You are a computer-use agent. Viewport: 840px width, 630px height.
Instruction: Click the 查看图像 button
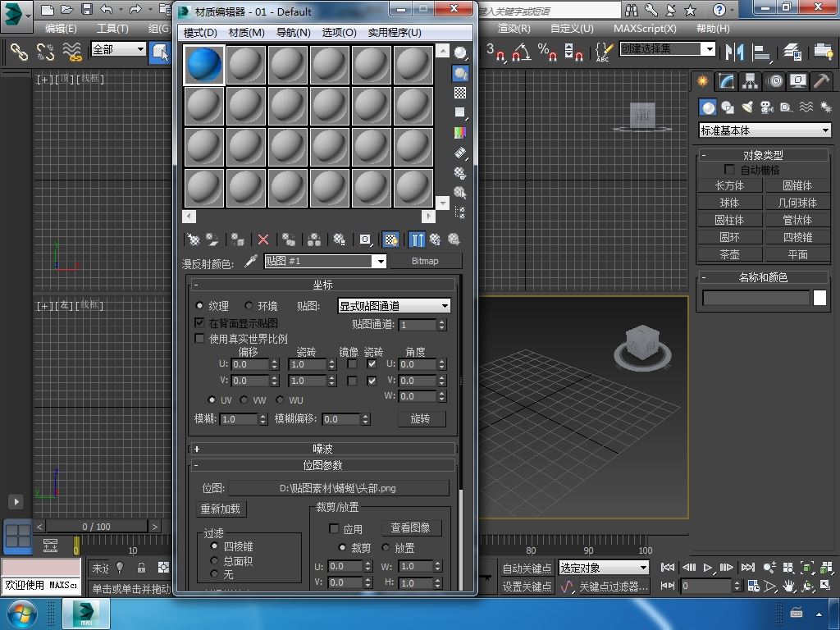click(410, 527)
